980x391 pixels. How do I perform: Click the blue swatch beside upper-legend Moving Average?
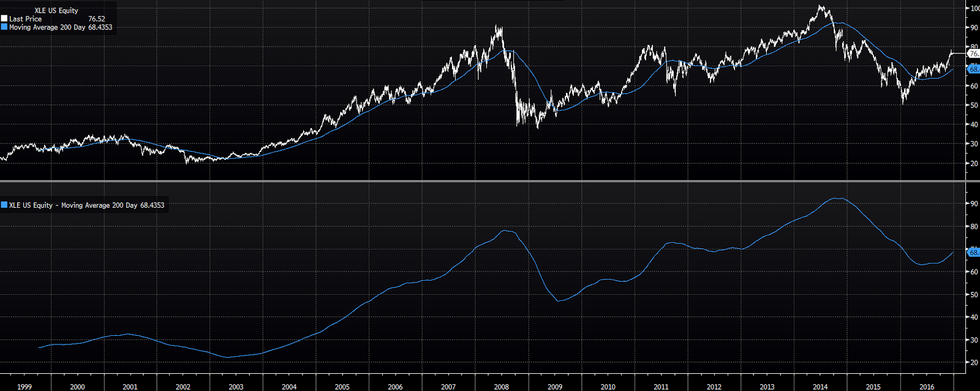point(4,27)
